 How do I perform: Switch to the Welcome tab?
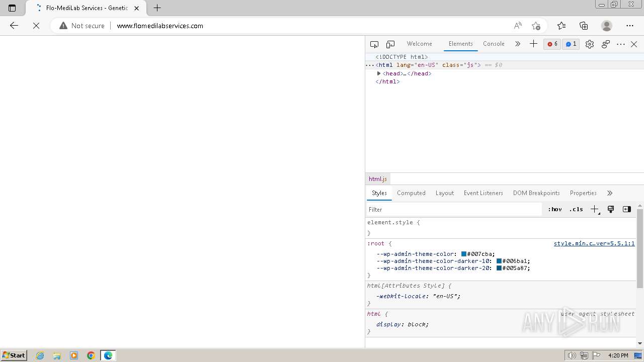[x=419, y=44]
